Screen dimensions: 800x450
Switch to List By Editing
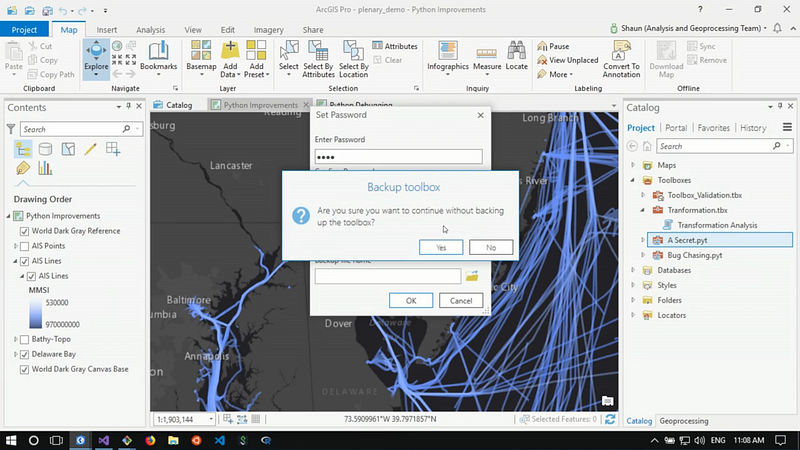point(90,149)
